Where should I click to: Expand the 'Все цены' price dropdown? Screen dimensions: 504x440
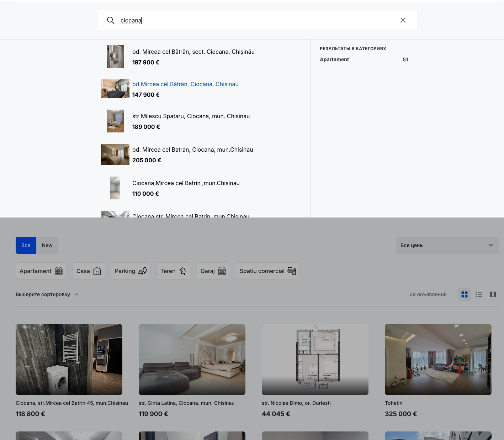(x=447, y=245)
